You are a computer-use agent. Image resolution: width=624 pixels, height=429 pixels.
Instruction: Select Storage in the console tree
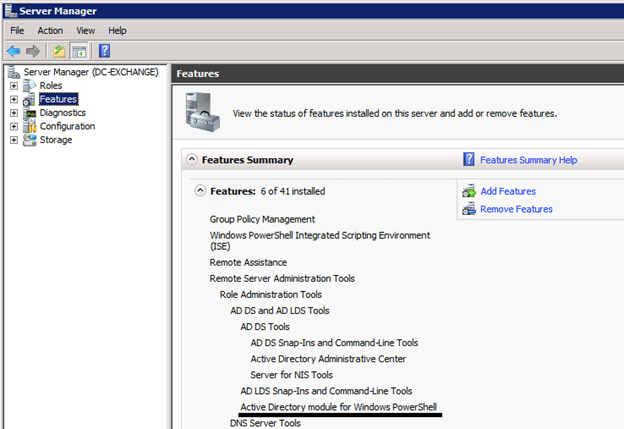click(x=56, y=140)
